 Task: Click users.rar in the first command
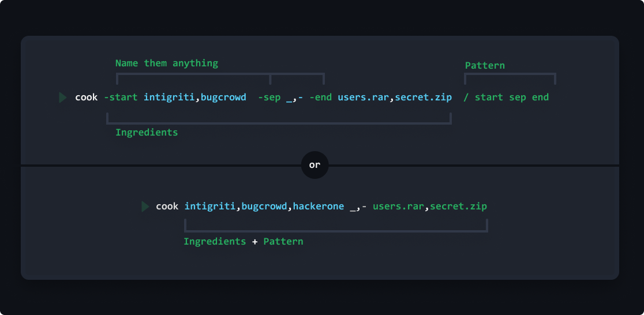363,97
